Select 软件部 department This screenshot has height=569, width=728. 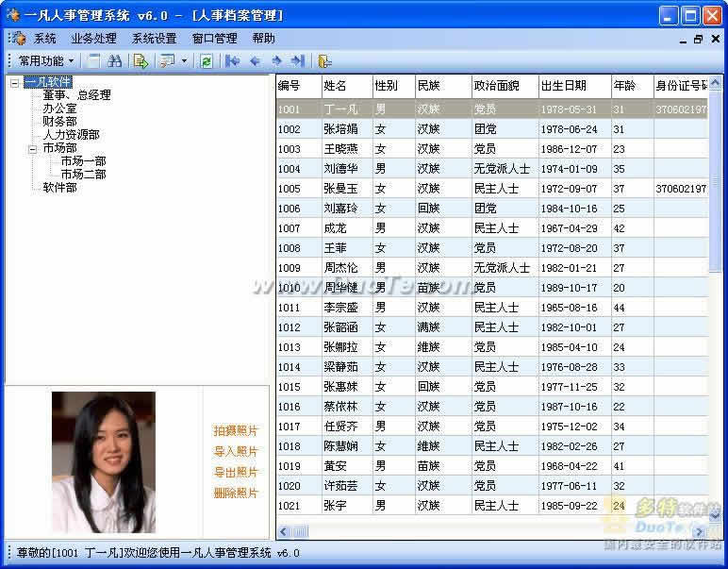tap(59, 188)
